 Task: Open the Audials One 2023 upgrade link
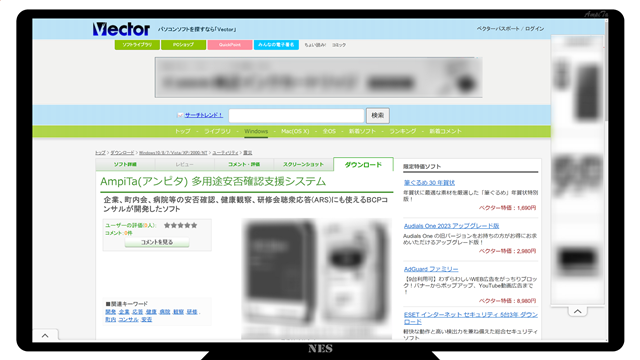[451, 226]
